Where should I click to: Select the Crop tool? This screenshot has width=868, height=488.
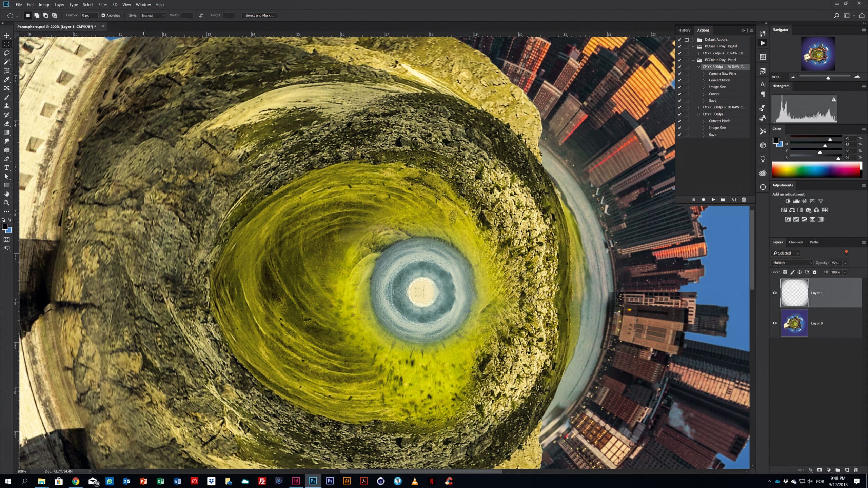(6, 70)
